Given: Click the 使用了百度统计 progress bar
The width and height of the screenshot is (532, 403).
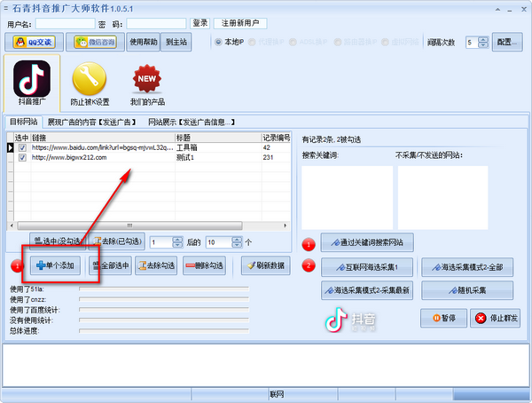Looking at the screenshot, I should point(164,310).
